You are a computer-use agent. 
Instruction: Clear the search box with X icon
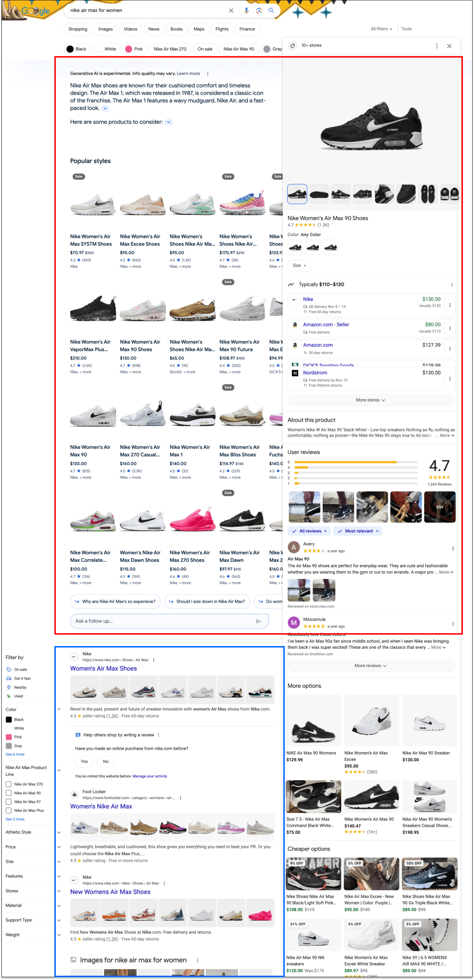pos(231,11)
